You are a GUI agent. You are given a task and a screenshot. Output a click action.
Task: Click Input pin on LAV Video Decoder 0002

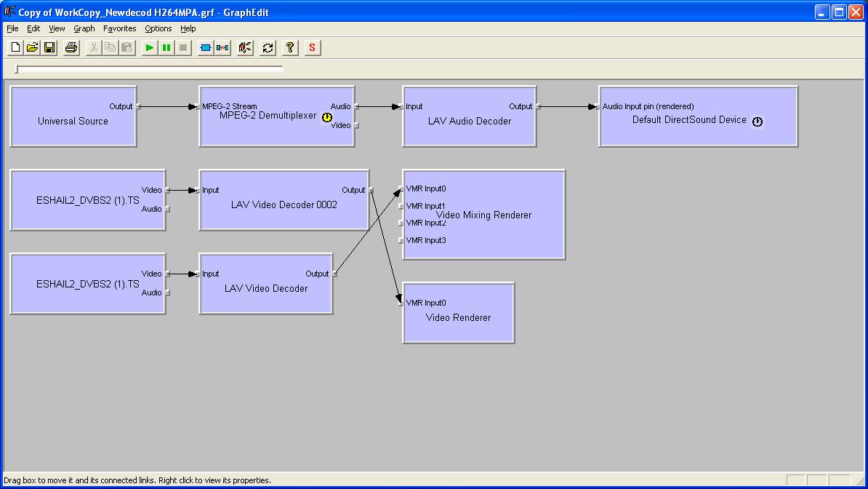click(197, 190)
